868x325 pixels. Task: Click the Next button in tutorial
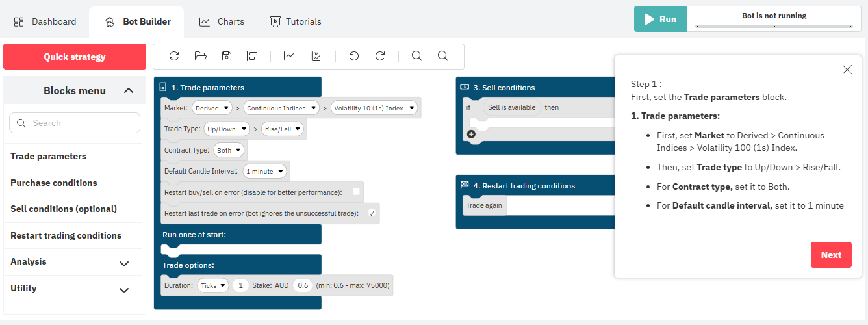point(831,255)
